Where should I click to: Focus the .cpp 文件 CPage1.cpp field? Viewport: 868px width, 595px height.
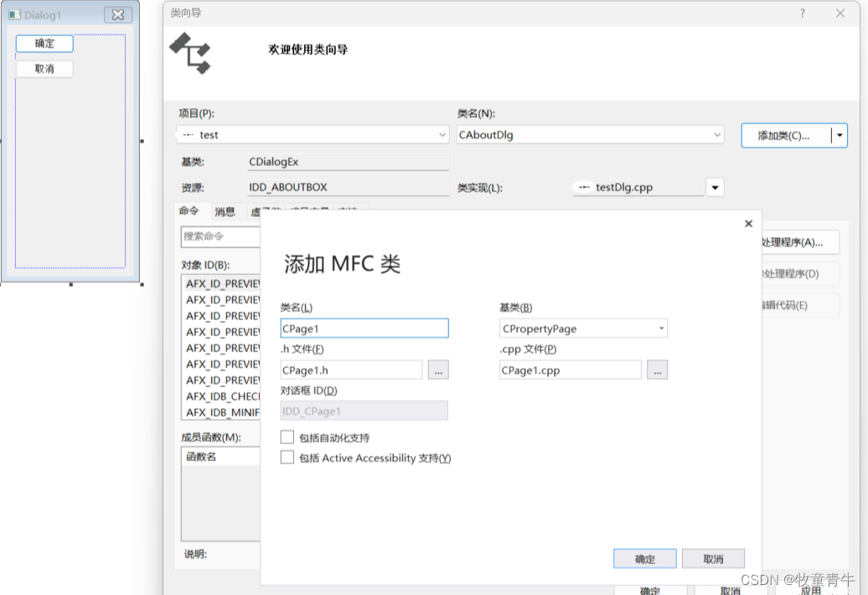[x=571, y=370]
